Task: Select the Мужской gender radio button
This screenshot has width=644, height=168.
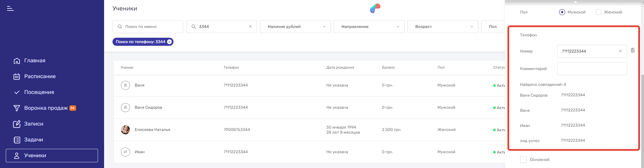Action: (x=562, y=12)
